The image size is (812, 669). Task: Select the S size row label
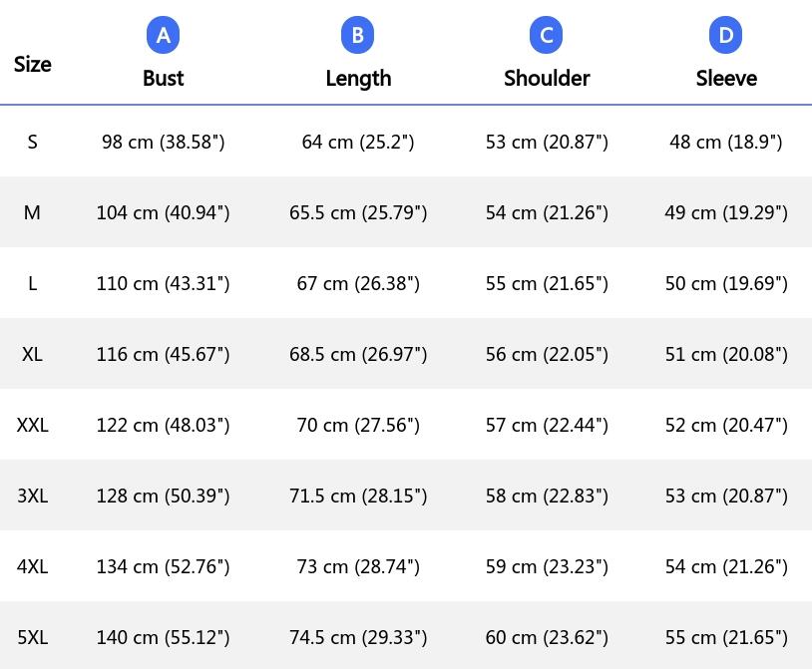(x=32, y=142)
